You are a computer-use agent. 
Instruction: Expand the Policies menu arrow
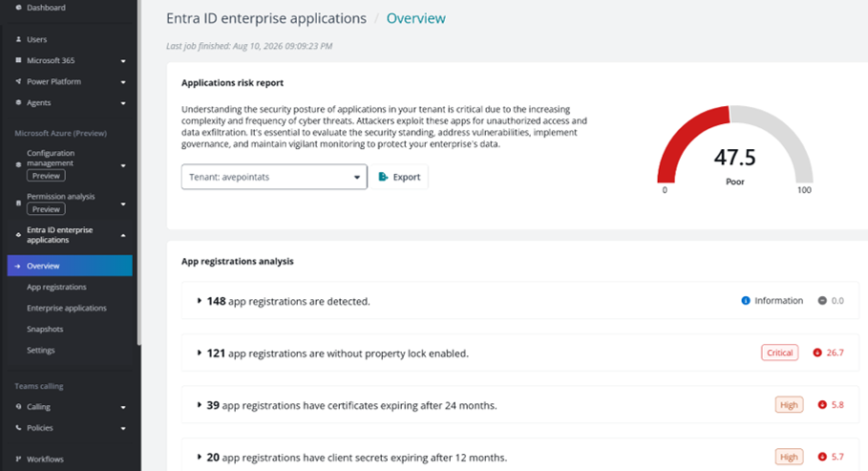(123, 428)
